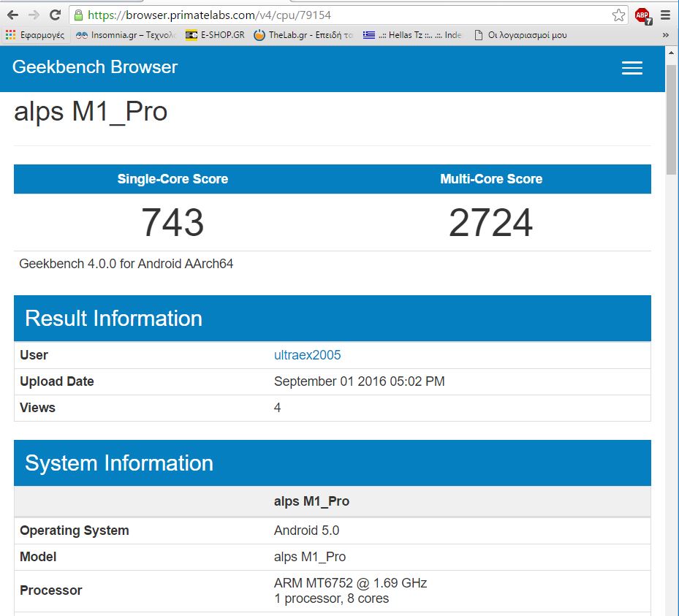Screen dimensions: 679x616
Task: Click the bold alps M1_Pro column header
Action: (312, 501)
